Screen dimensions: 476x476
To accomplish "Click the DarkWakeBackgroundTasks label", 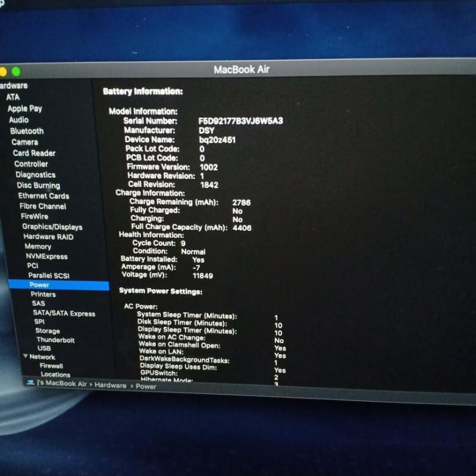I will pyautogui.click(x=184, y=359).
